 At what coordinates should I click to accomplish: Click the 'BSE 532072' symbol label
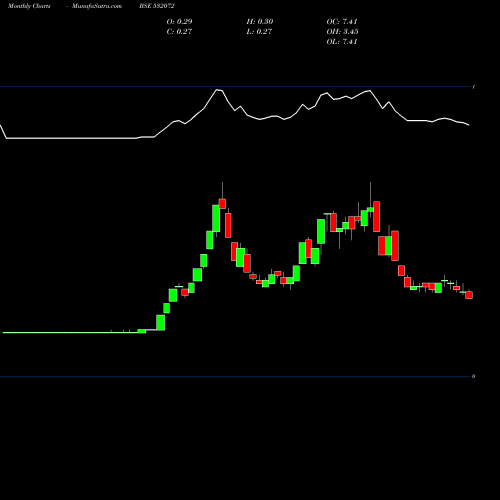click(x=157, y=6)
